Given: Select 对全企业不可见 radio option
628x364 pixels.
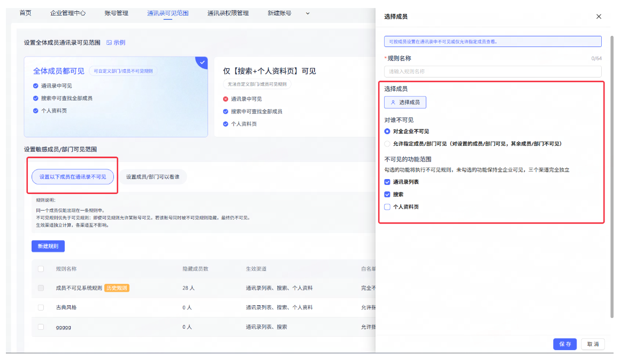Looking at the screenshot, I should 387,131.
